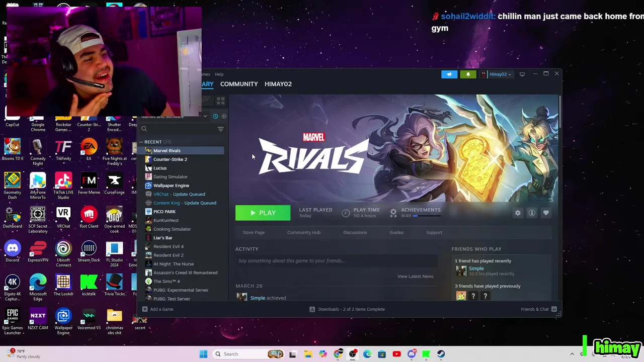Viewport: 644px width, 362px height.
Task: Toggle ready-to-play filter in library
Action: click(224, 117)
